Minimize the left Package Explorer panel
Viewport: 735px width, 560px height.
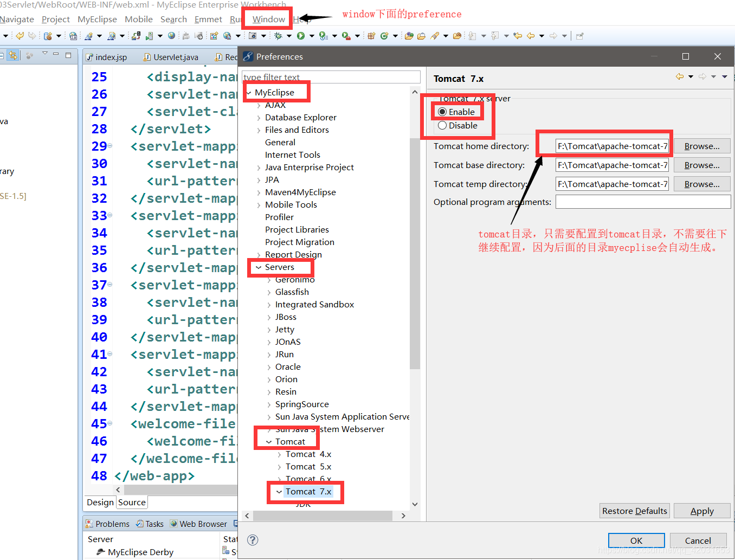(55, 55)
